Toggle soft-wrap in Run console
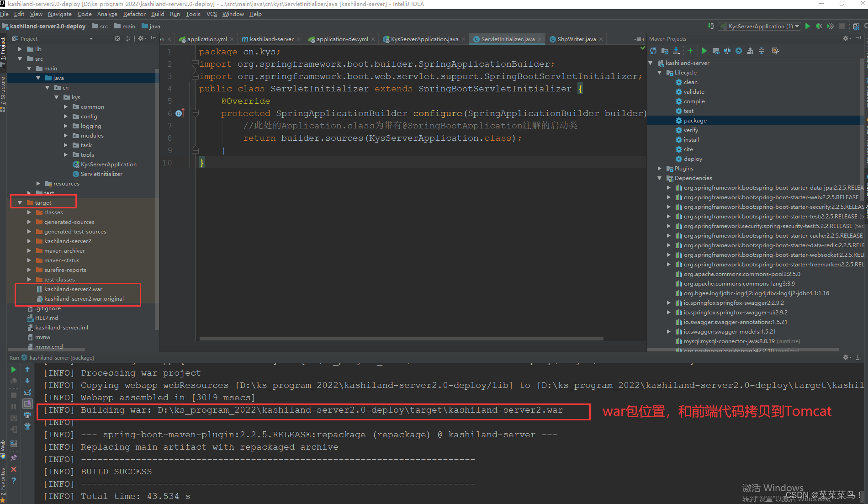 coord(27,393)
